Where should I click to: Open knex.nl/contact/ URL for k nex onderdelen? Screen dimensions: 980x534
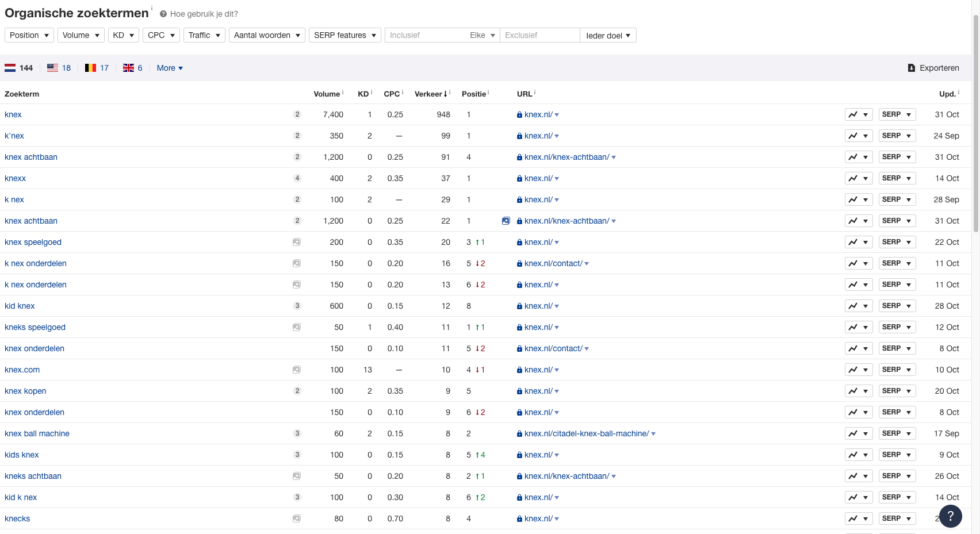coord(553,263)
